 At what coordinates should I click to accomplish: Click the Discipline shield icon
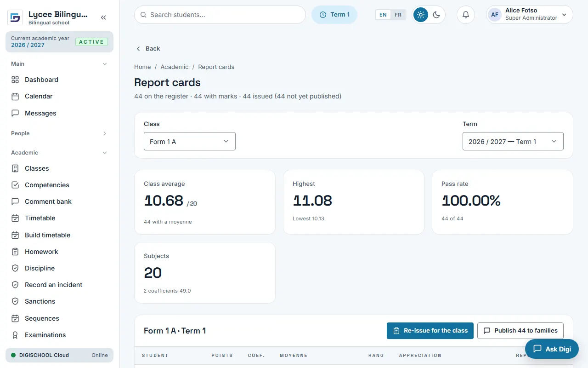click(x=15, y=268)
